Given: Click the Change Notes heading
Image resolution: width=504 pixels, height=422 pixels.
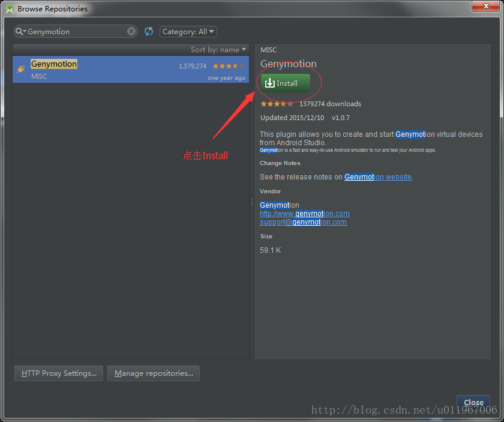Looking at the screenshot, I should (x=280, y=163).
